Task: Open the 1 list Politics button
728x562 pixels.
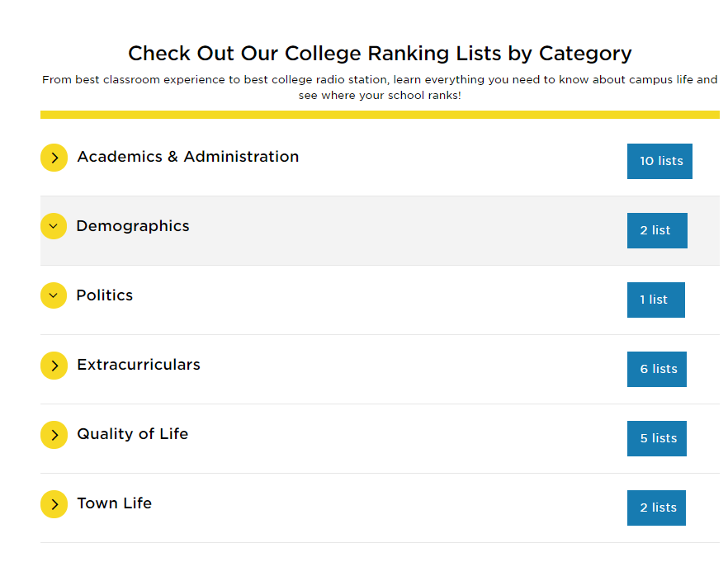Action: 655,300
